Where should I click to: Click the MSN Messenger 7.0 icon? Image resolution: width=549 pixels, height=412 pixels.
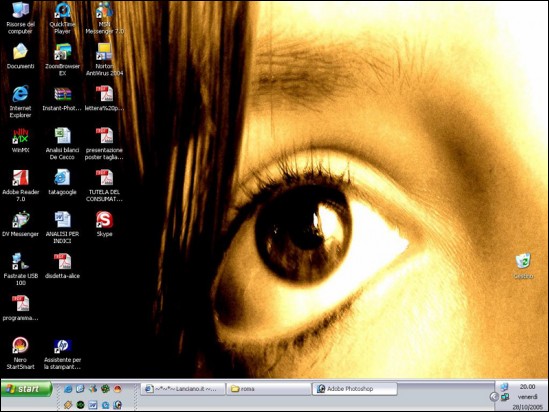click(x=104, y=18)
